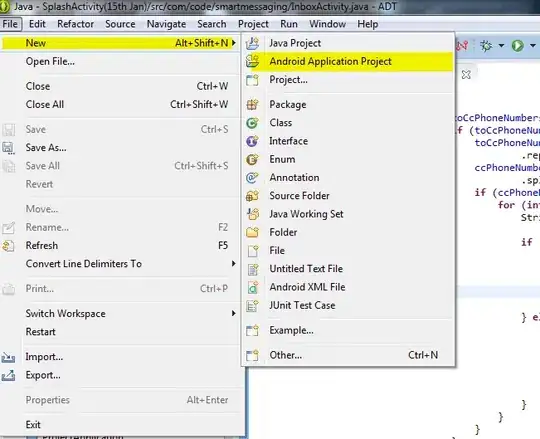This screenshot has width=540, height=439.
Task: Select Class in the New submenu
Action: coord(349,123)
